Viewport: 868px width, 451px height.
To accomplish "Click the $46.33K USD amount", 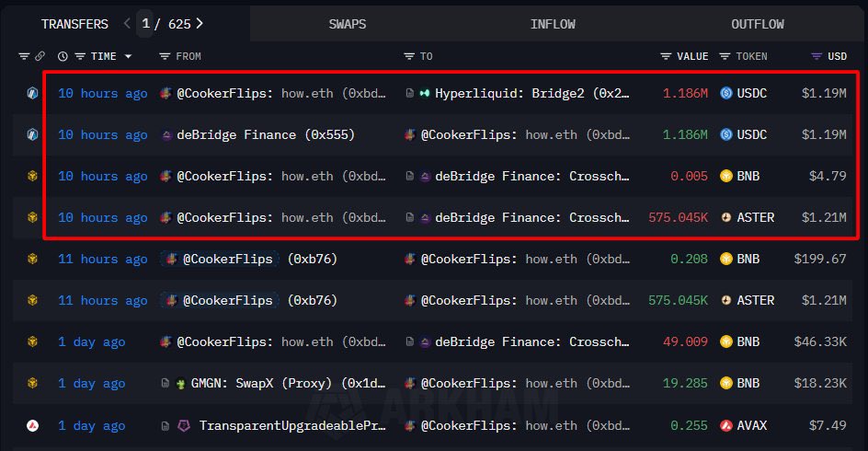I will click(820, 341).
